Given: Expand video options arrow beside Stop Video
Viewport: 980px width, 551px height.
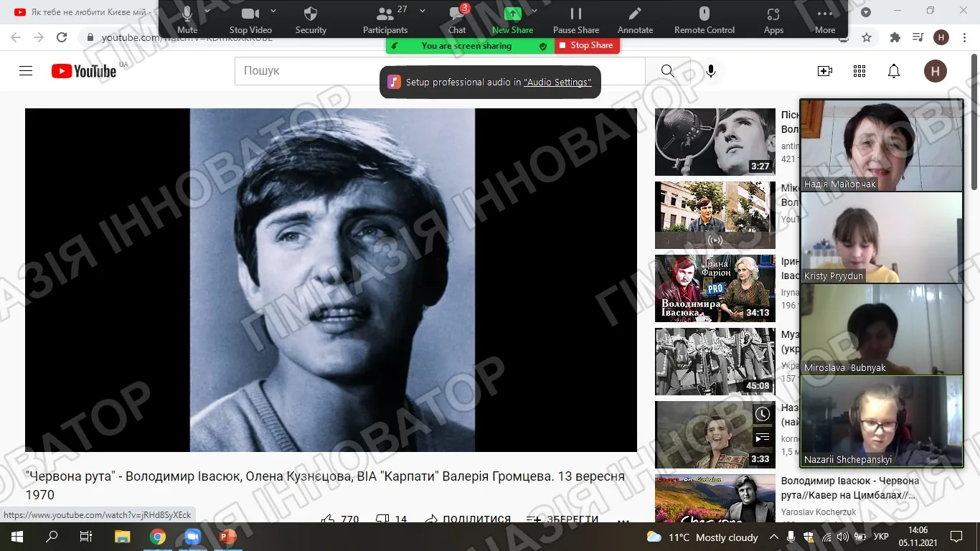Looking at the screenshot, I should tap(273, 11).
